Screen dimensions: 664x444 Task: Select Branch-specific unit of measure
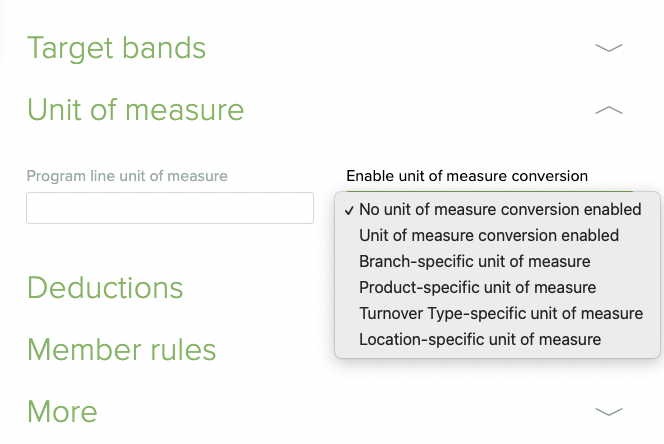click(474, 262)
